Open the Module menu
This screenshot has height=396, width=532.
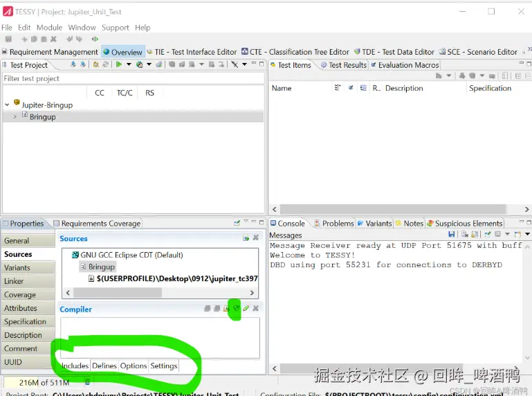click(x=50, y=28)
